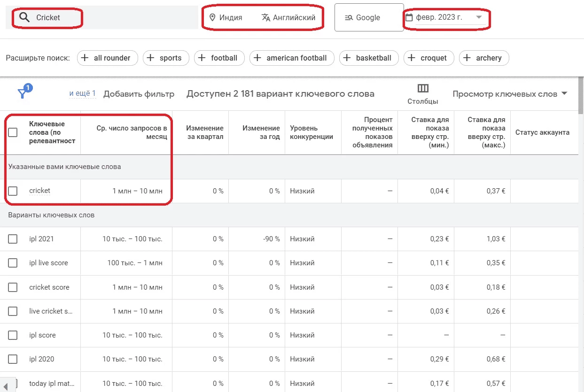
Task: Check the box for 'ipl 2020'
Action: tap(13, 359)
